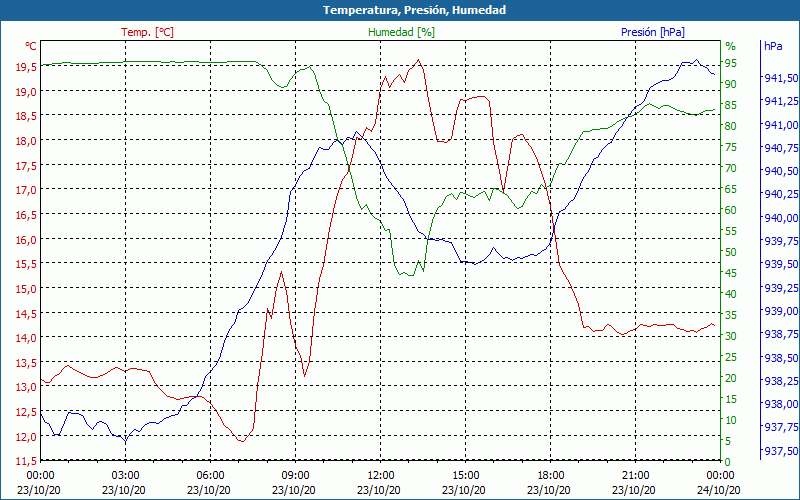Click the 12:00 time axis label
This screenshot has height=500, width=800.
click(x=381, y=476)
